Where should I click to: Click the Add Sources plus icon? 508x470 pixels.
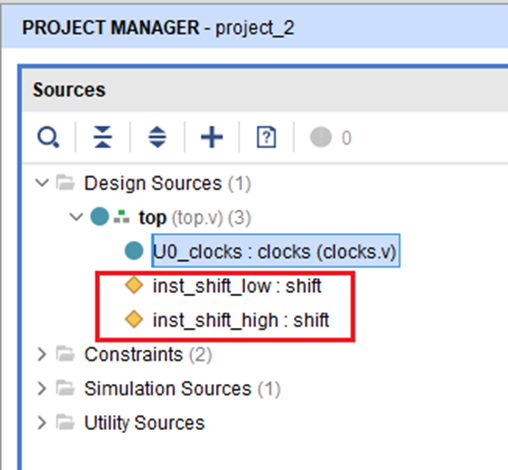click(x=212, y=137)
